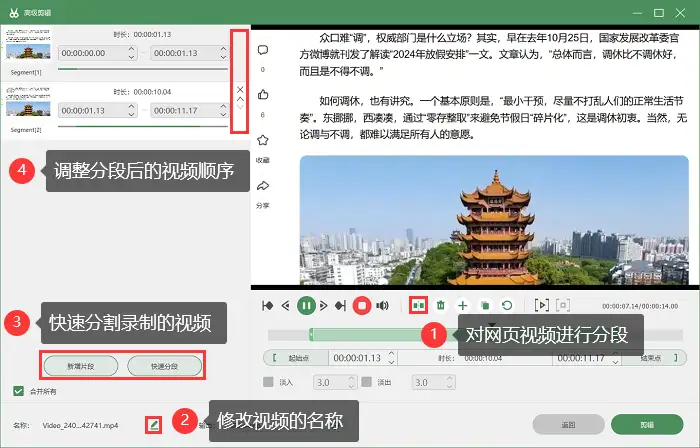Image resolution: width=700 pixels, height=448 pixels.
Task: Step forward one frame
Action: click(324, 306)
